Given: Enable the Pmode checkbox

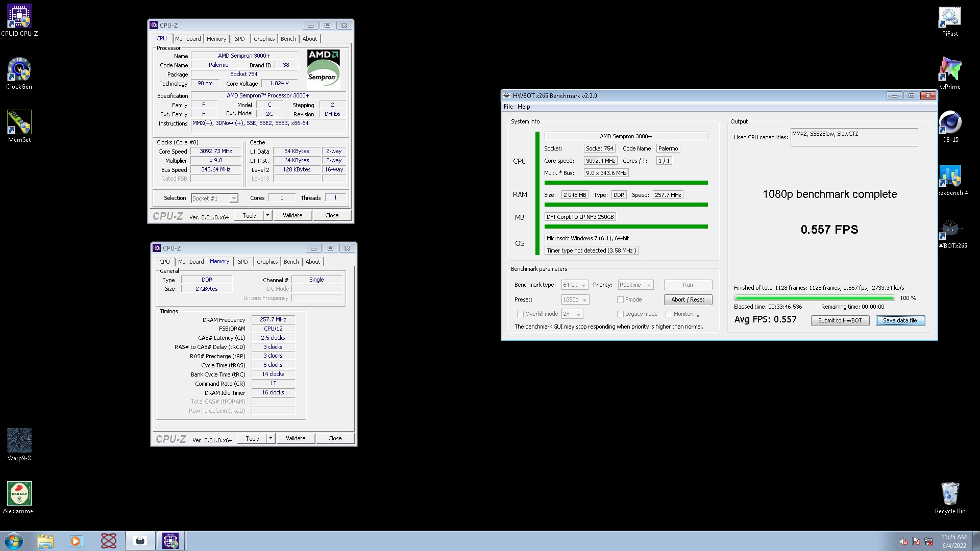Looking at the screenshot, I should (620, 299).
